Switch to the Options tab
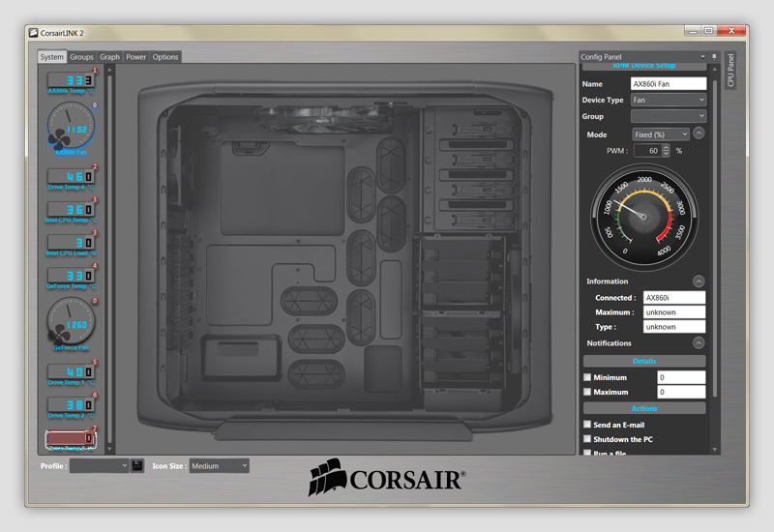The height and width of the screenshot is (532, 774). click(165, 57)
